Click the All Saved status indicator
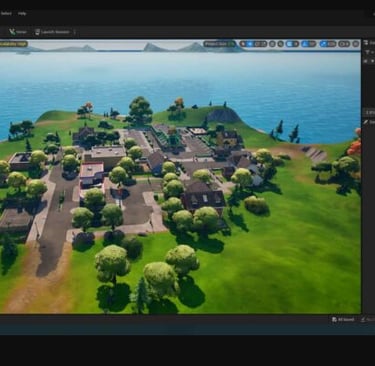The height and width of the screenshot is (366, 375). coord(343,319)
